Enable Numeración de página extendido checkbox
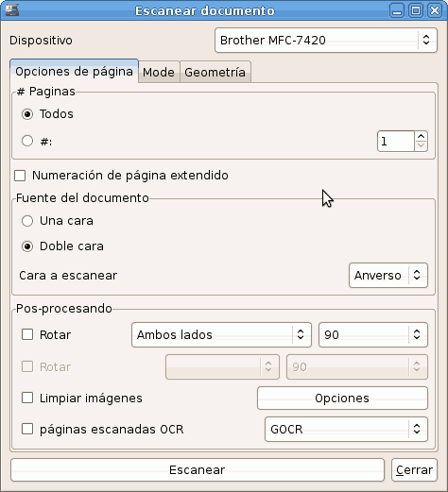Viewport: 448px width, 492px height. pyautogui.click(x=20, y=176)
